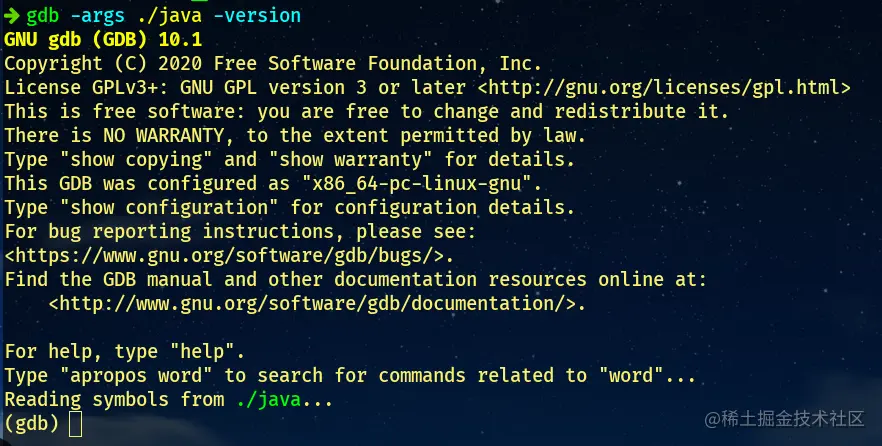Click the 'For bug reporting instructions' line
This screenshot has width=882, height=446.
click(240, 232)
